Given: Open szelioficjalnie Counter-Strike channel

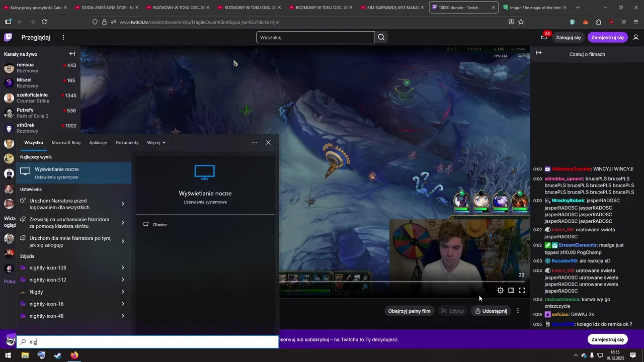Looking at the screenshot, I should click(x=40, y=98).
